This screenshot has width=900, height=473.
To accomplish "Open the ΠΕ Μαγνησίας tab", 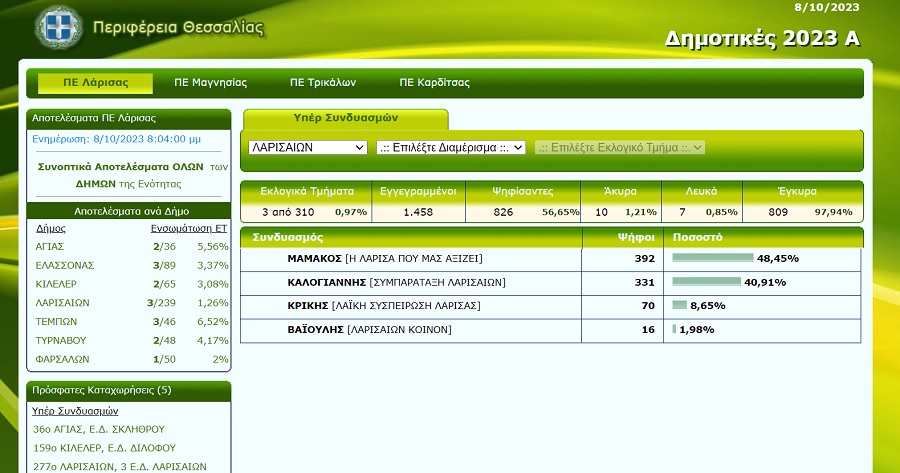I will coord(211,83).
